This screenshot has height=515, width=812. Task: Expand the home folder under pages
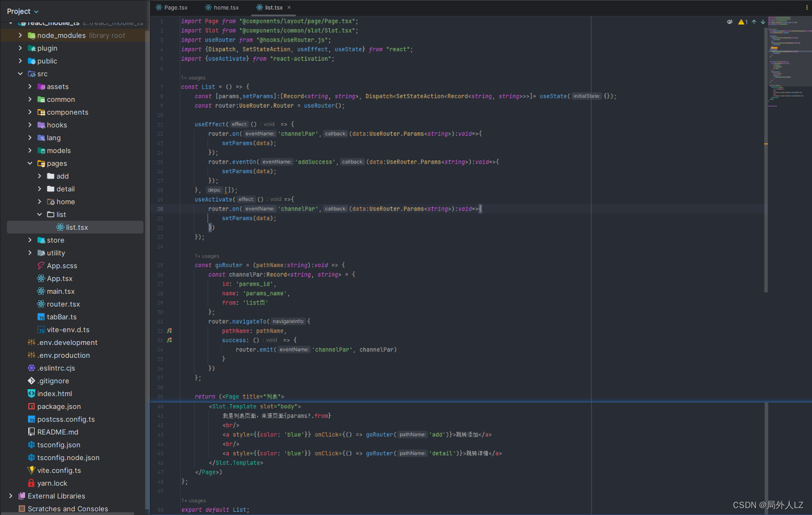(x=39, y=202)
